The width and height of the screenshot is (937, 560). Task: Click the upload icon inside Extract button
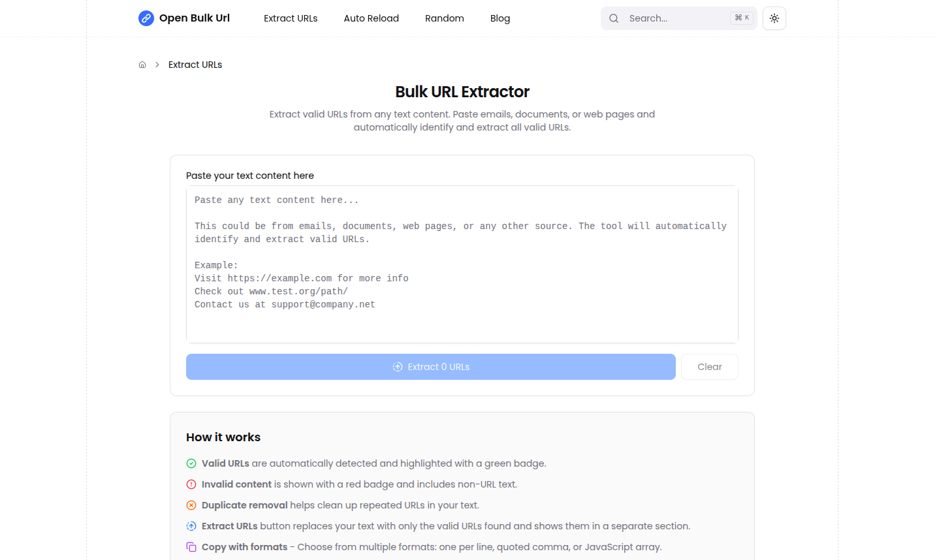click(x=398, y=367)
